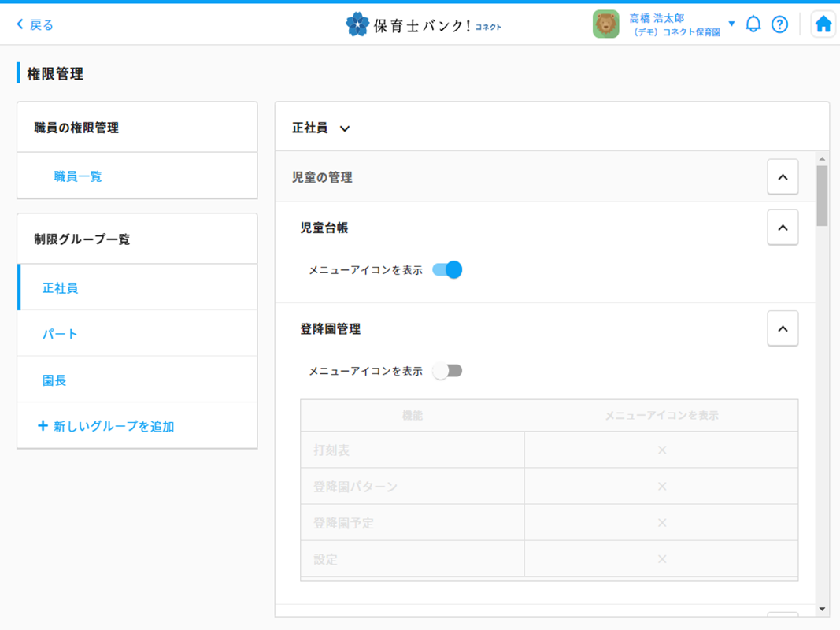Click the home icon in header
Screen dimensions: 840x630
pos(823,24)
